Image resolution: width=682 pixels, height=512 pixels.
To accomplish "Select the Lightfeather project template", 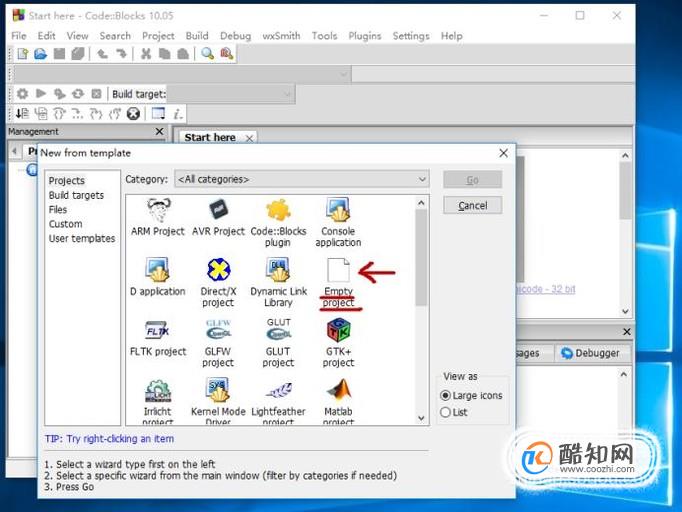I will pyautogui.click(x=278, y=401).
